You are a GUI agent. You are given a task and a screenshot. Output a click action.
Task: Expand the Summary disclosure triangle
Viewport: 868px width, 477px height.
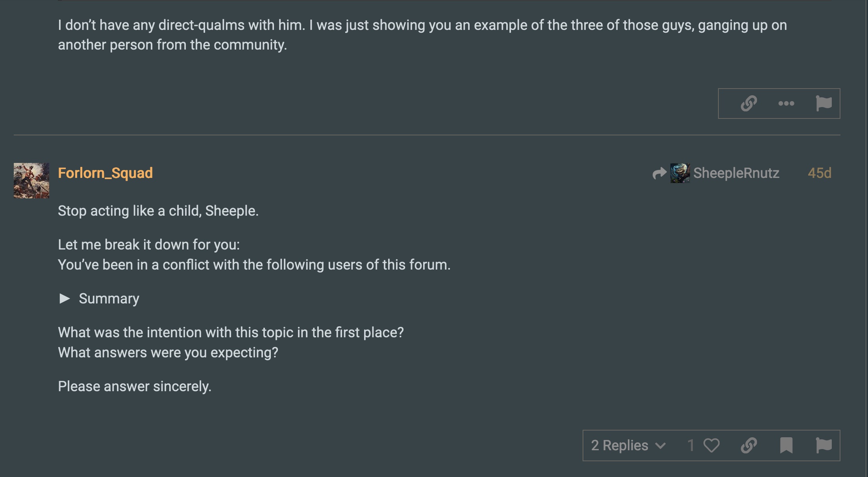(x=65, y=299)
